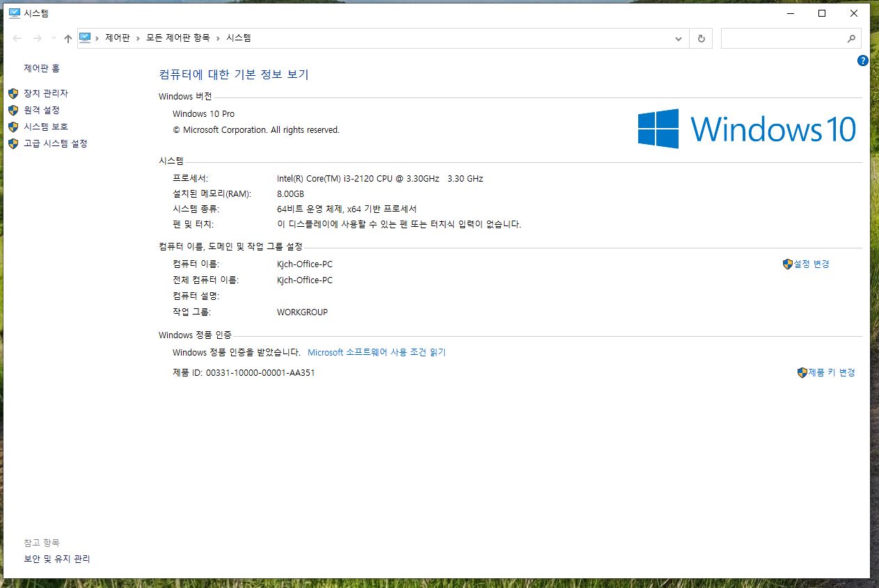Select the Intel Core i3-2120 processor value
This screenshot has width=879, height=588.
tap(380, 179)
